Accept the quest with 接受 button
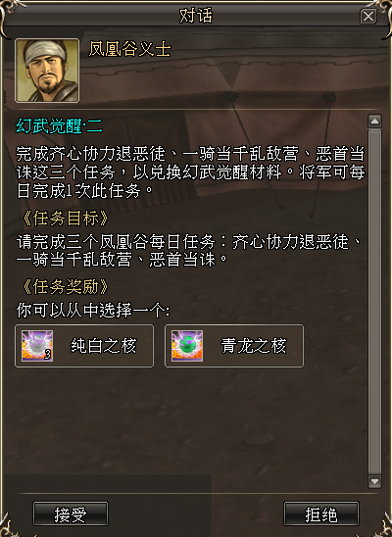This screenshot has height=537, width=392. coord(71,514)
